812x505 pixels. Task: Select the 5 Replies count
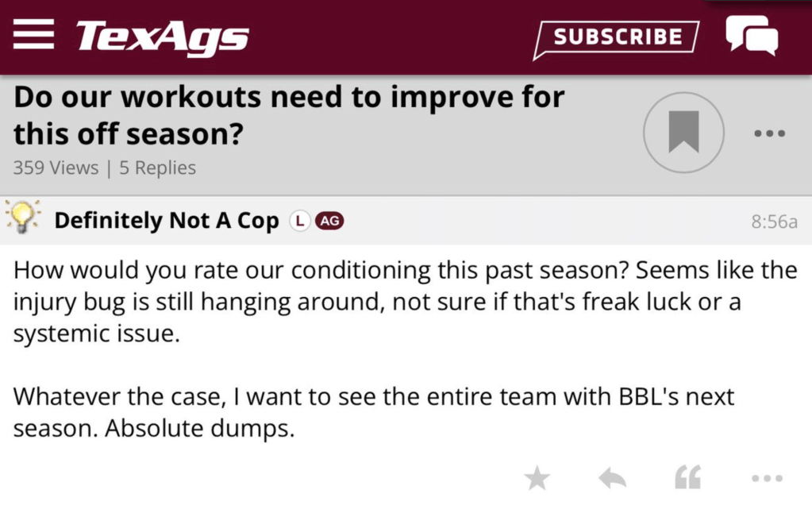(x=157, y=168)
